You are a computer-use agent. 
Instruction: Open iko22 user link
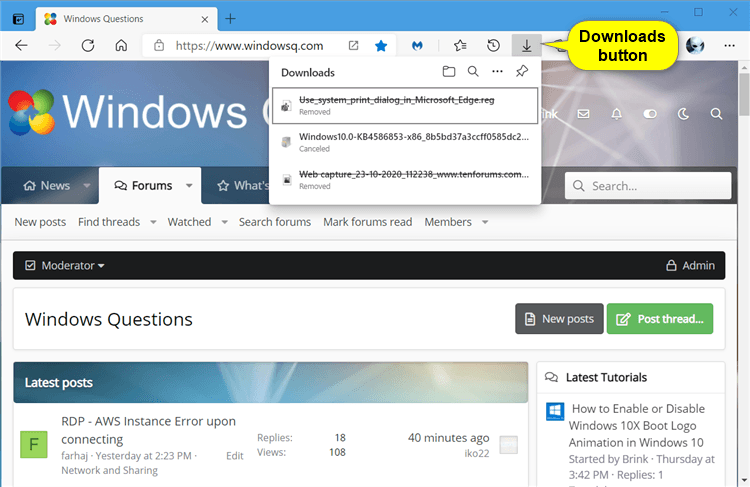click(477, 454)
